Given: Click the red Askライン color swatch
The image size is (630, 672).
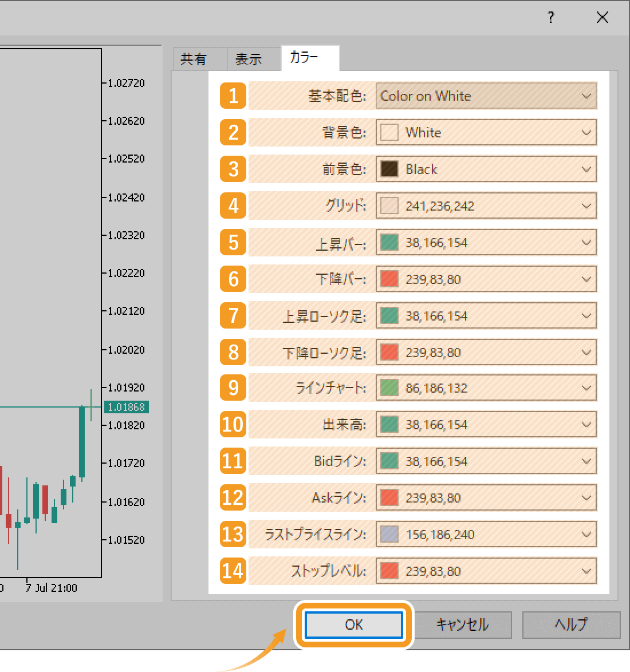Looking at the screenshot, I should pos(389,497).
